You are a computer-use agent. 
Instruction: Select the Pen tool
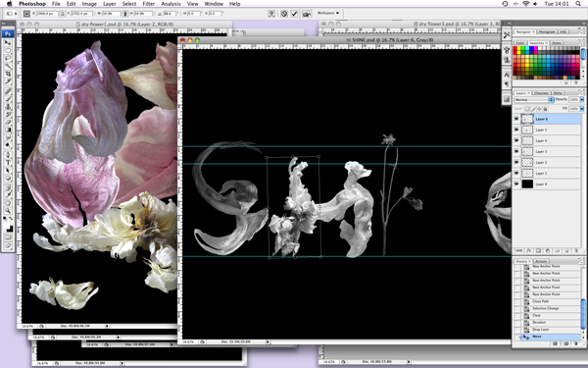(x=8, y=154)
